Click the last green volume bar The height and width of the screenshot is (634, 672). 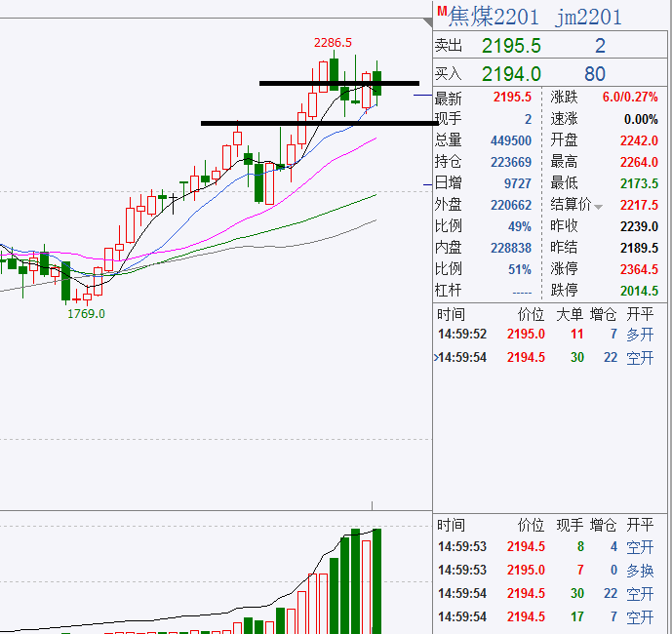point(376,581)
